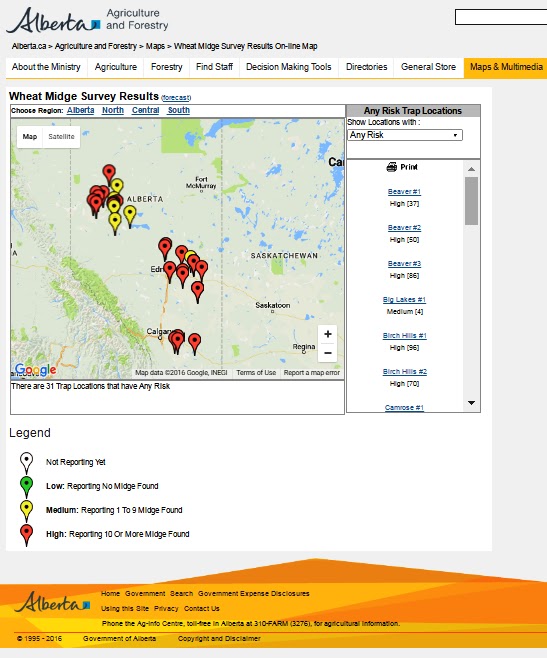
Task: Click Agriculture and Forestry in the breadcrumb
Action: [x=96, y=46]
